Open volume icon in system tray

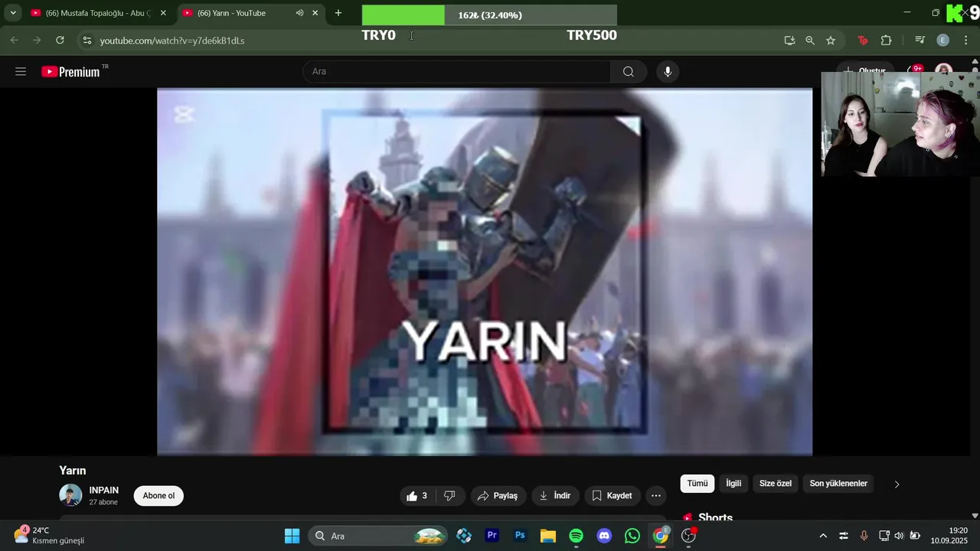point(899,536)
